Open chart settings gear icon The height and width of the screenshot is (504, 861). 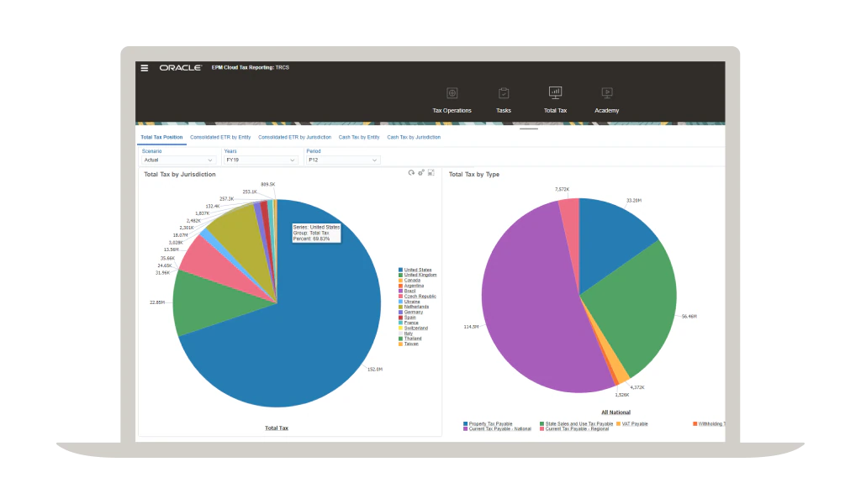[421, 172]
